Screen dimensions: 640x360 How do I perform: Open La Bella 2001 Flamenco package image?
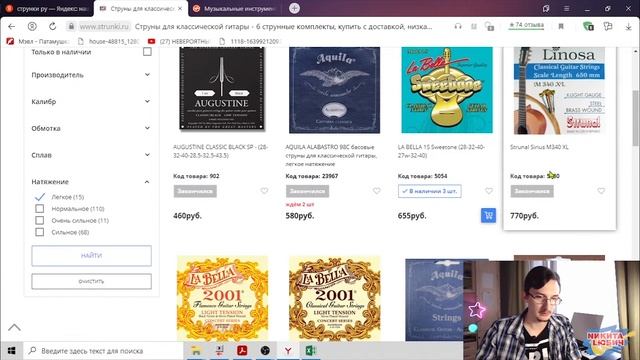point(222,298)
